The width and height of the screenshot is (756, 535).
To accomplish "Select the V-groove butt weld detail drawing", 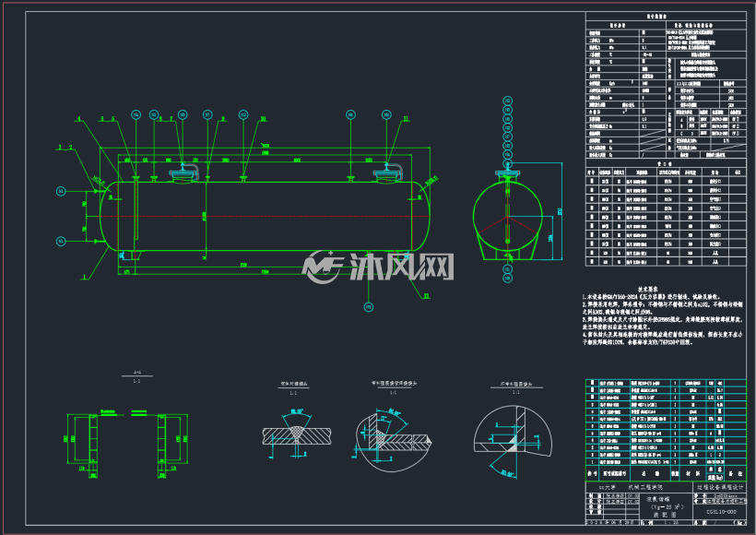I will pos(297,434).
